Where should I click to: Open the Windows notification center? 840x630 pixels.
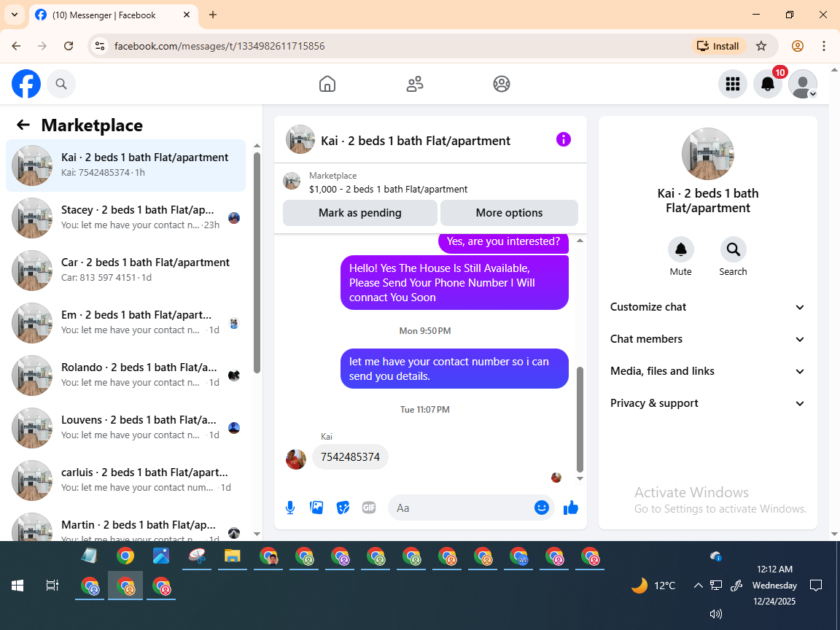815,586
